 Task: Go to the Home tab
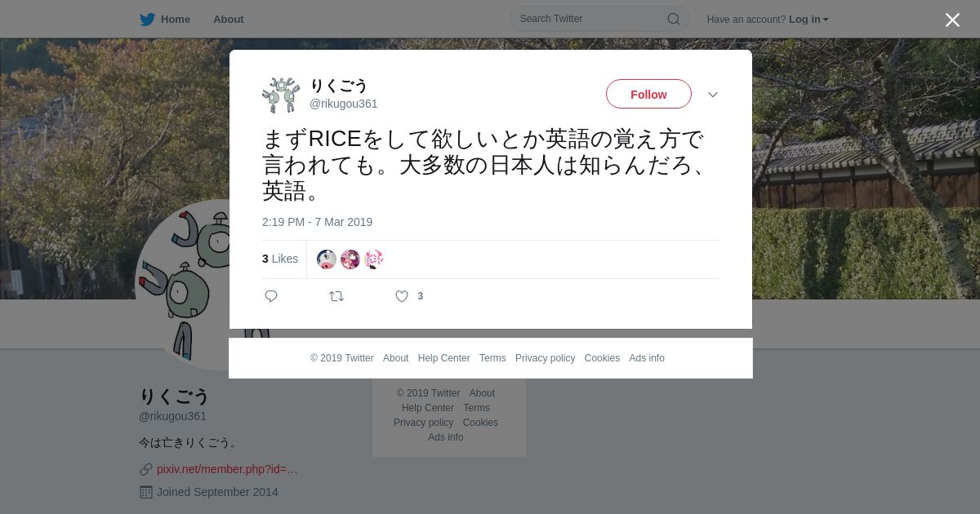165,19
